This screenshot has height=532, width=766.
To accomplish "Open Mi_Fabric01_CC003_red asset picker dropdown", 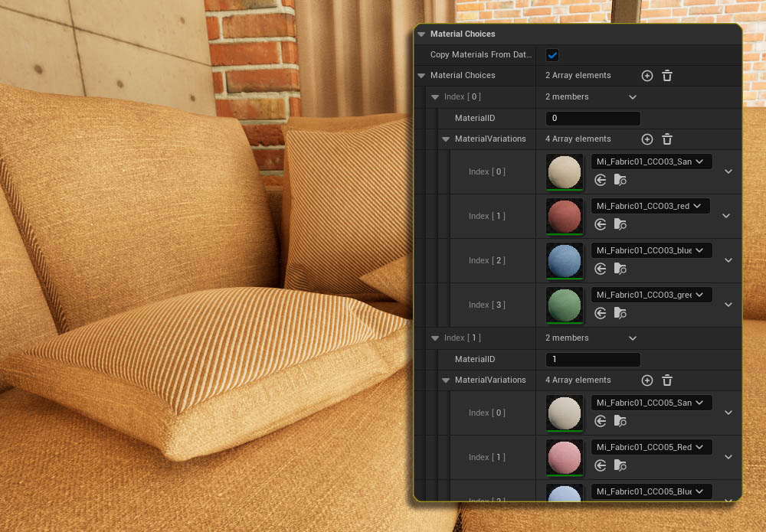I will coord(650,206).
